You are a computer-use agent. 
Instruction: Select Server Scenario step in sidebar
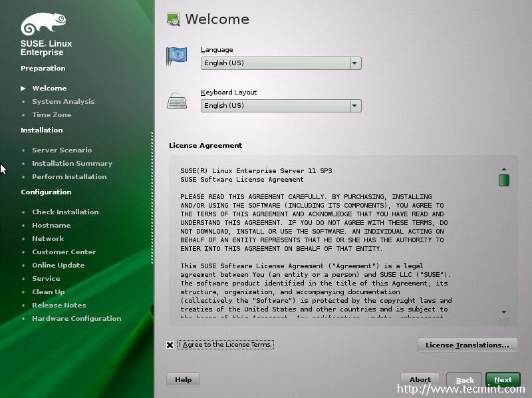coord(62,150)
